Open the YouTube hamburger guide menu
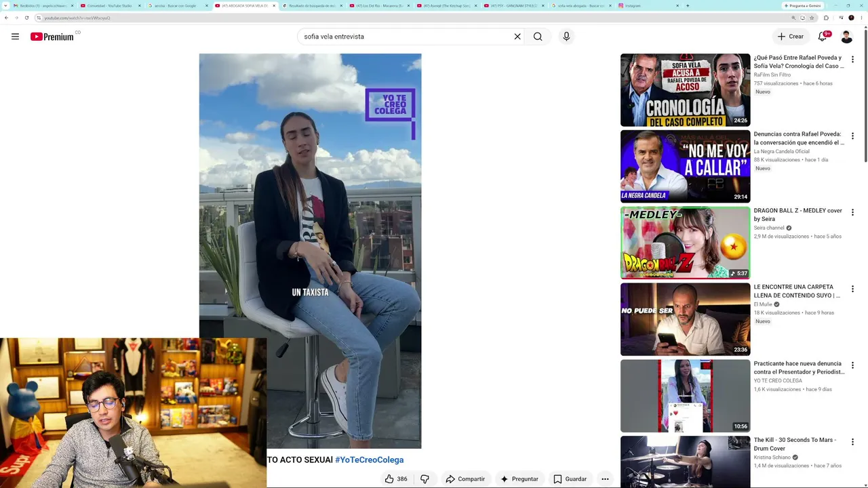This screenshot has width=868, height=488. (x=15, y=37)
